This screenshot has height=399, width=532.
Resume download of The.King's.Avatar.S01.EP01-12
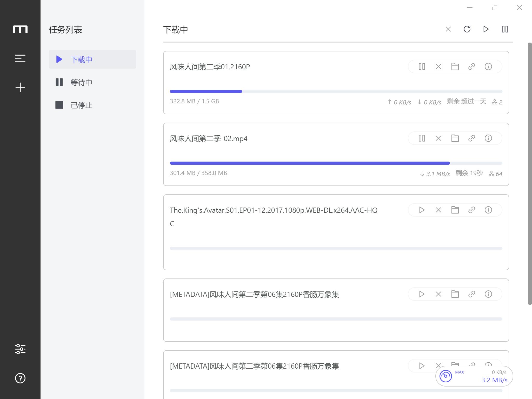coord(421,210)
